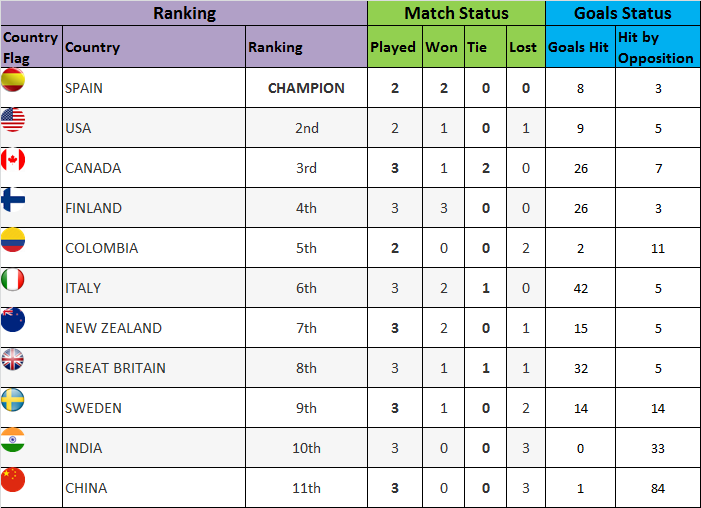This screenshot has height=508, width=701.
Task: Select the Canada flag icon
Action: 13,160
